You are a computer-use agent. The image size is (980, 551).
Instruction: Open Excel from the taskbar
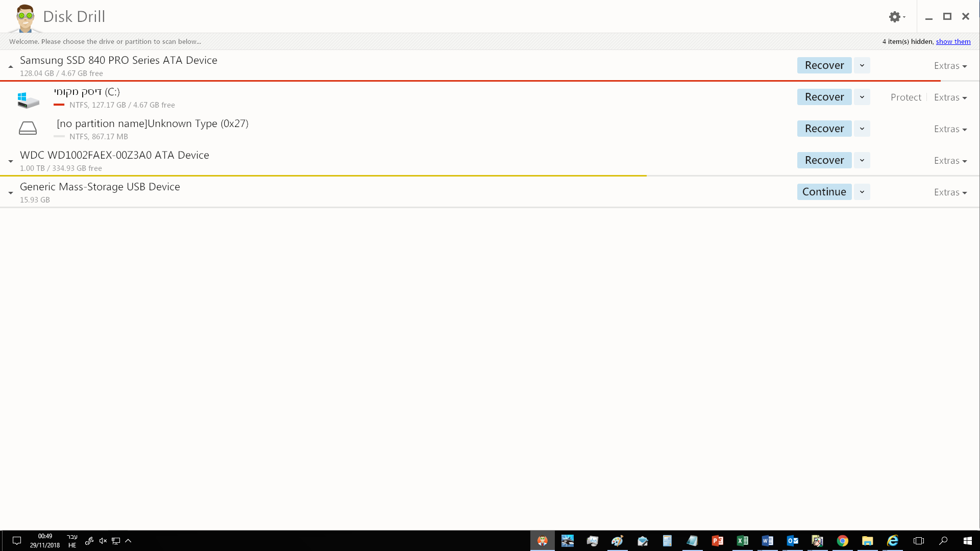[x=743, y=541]
